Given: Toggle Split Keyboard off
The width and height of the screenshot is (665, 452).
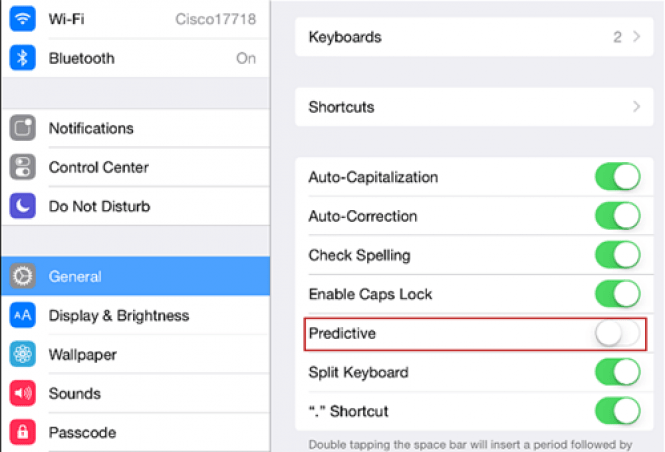Looking at the screenshot, I should tap(618, 372).
